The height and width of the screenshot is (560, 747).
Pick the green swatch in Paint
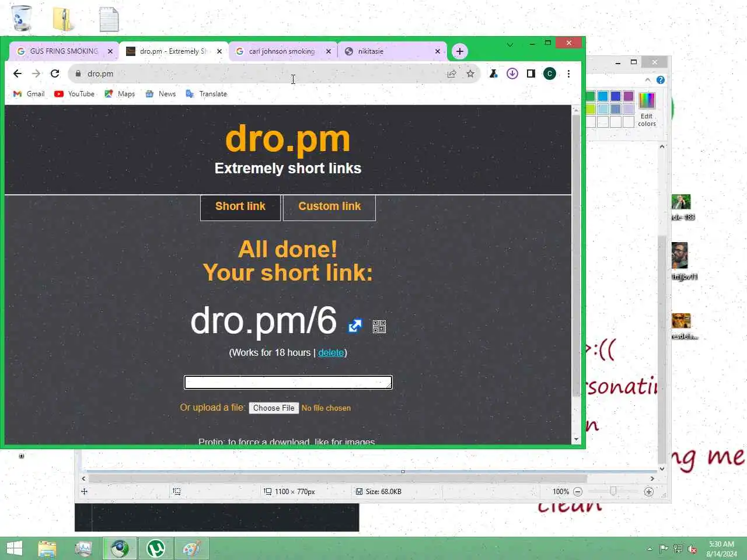coord(590,96)
